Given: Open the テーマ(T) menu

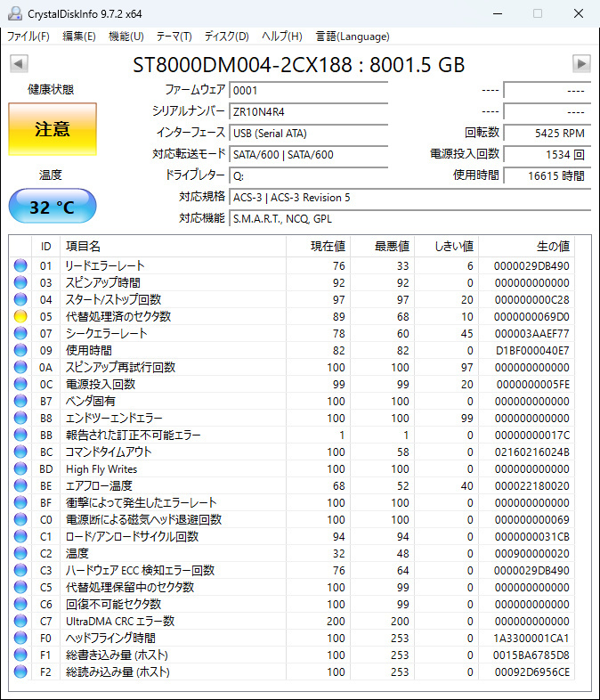Looking at the screenshot, I should [x=174, y=37].
